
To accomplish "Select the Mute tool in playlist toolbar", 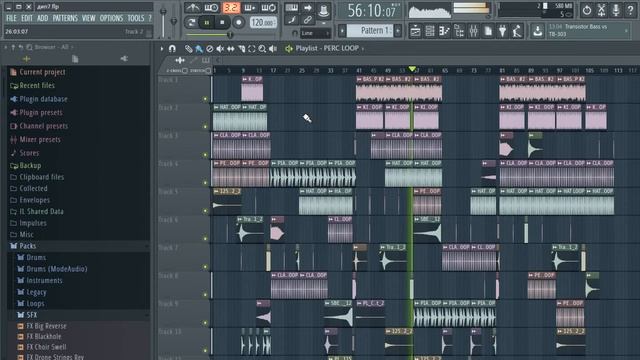I will pyautogui.click(x=220, y=49).
